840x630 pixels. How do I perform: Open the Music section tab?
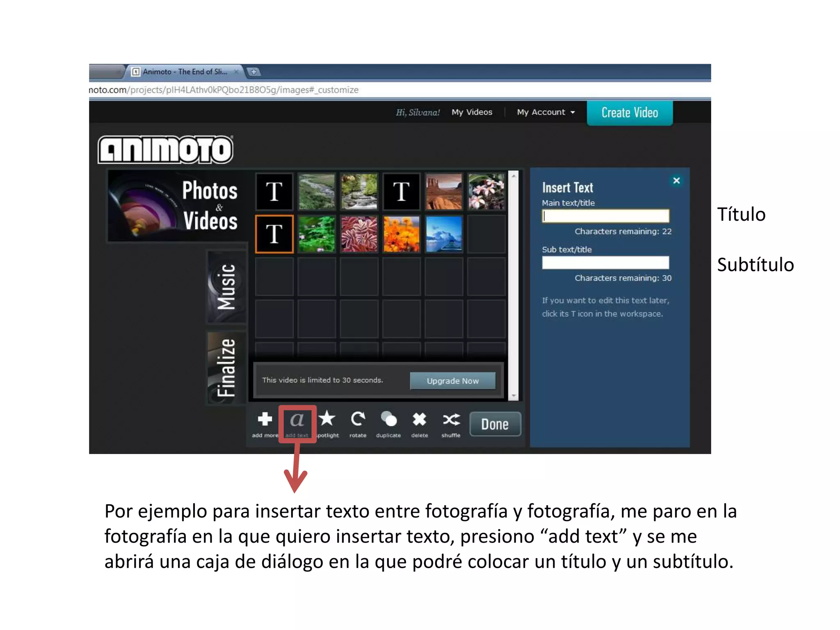point(226,287)
